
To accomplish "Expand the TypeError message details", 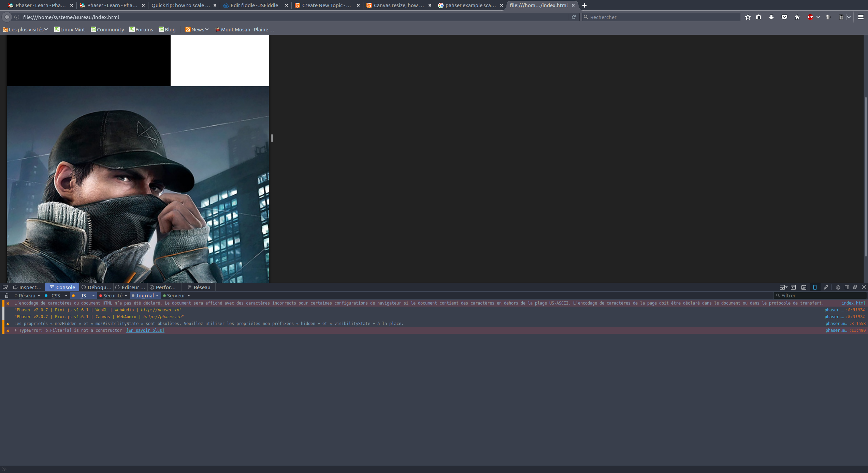I will coord(15,330).
